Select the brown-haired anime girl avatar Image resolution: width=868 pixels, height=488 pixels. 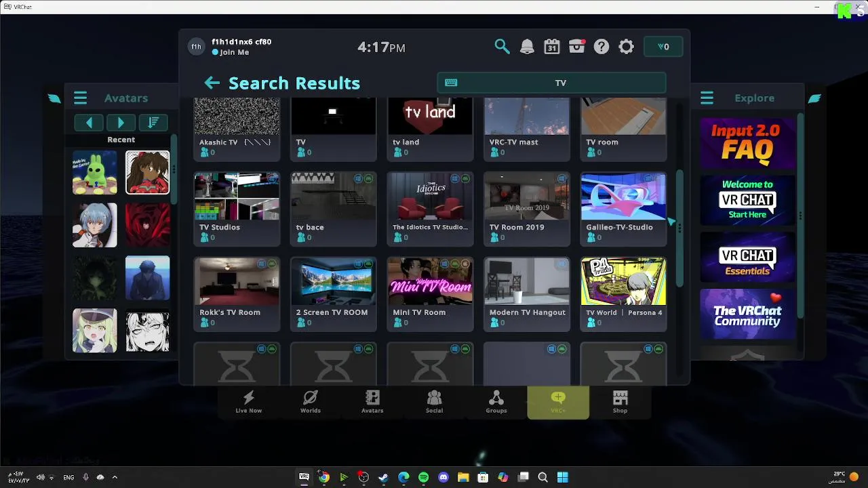coord(147,172)
